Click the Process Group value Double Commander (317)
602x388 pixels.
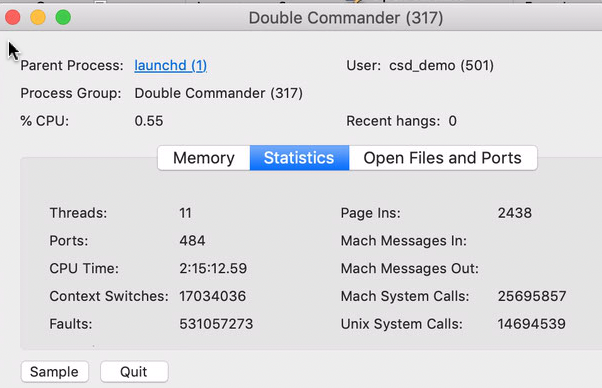tap(218, 93)
